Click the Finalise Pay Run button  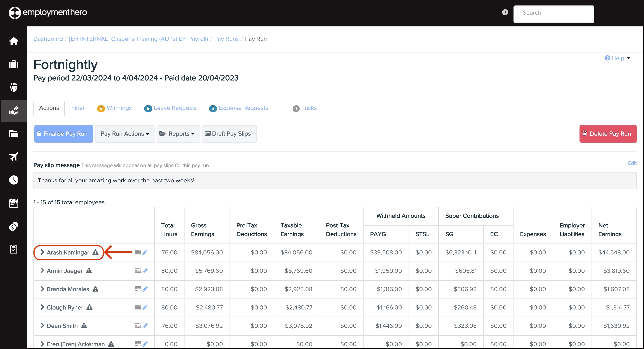tap(63, 134)
